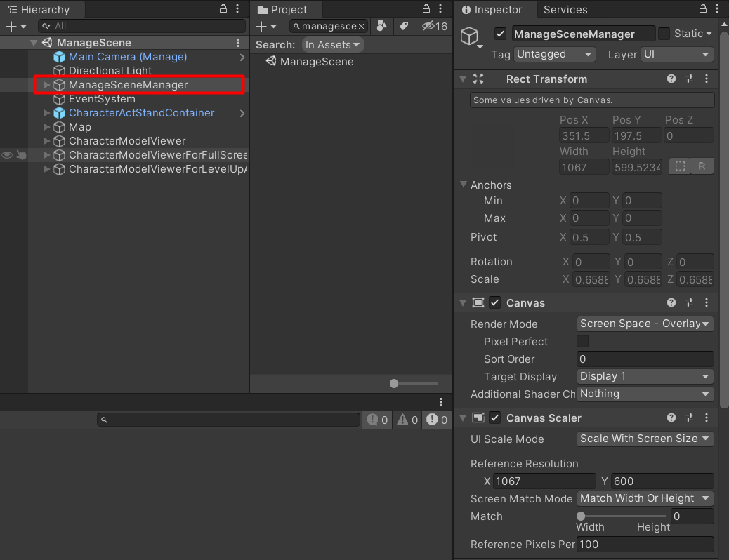Open the Layer dropdown set to UI
This screenshot has width=729, height=560.
676,54
